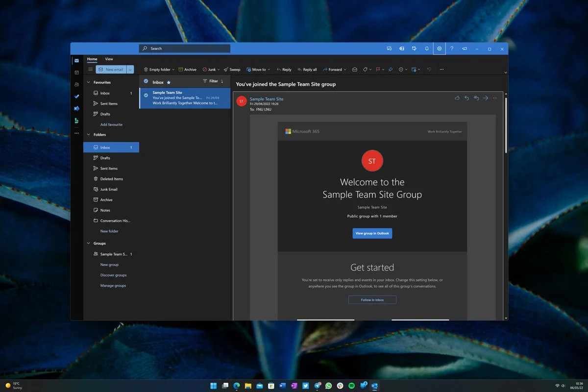This screenshot has height=392, width=588.
Task: Toggle the checkmark on Sample Team Site email
Action: (x=146, y=95)
